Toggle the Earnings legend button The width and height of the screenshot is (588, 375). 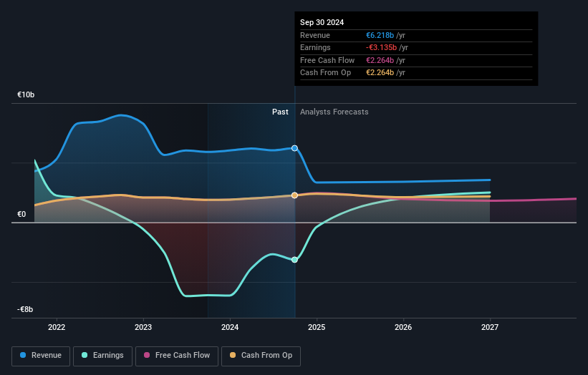[x=102, y=356]
